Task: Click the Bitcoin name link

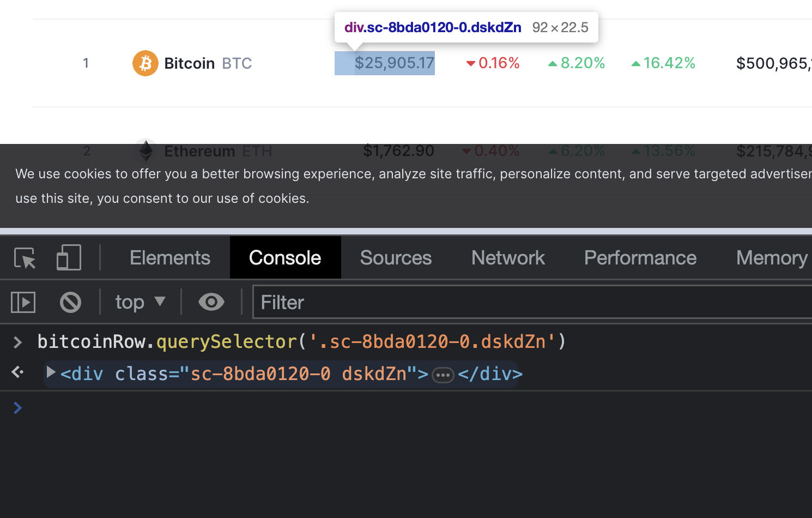Action: tap(190, 63)
